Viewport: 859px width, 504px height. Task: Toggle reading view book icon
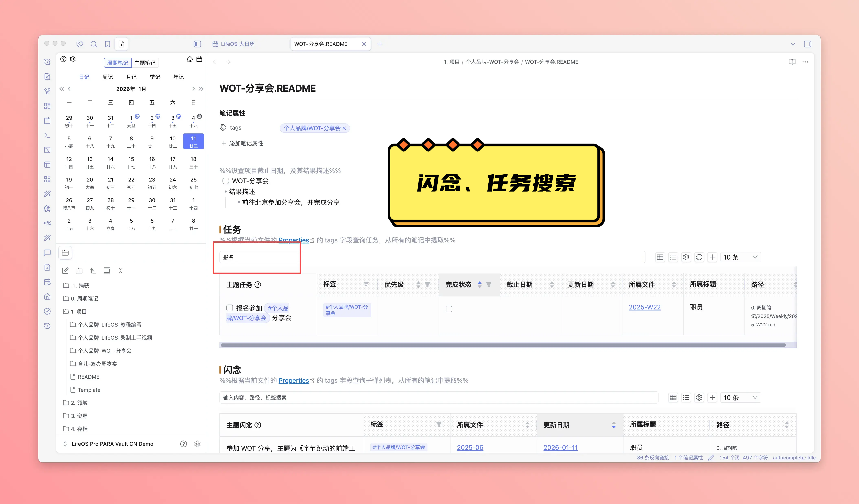coord(792,62)
